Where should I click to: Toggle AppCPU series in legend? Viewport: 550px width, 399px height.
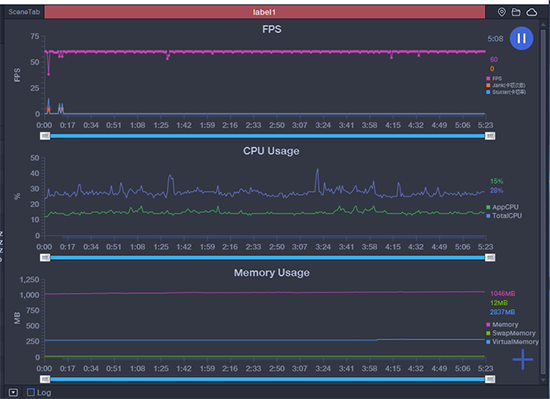coord(502,207)
